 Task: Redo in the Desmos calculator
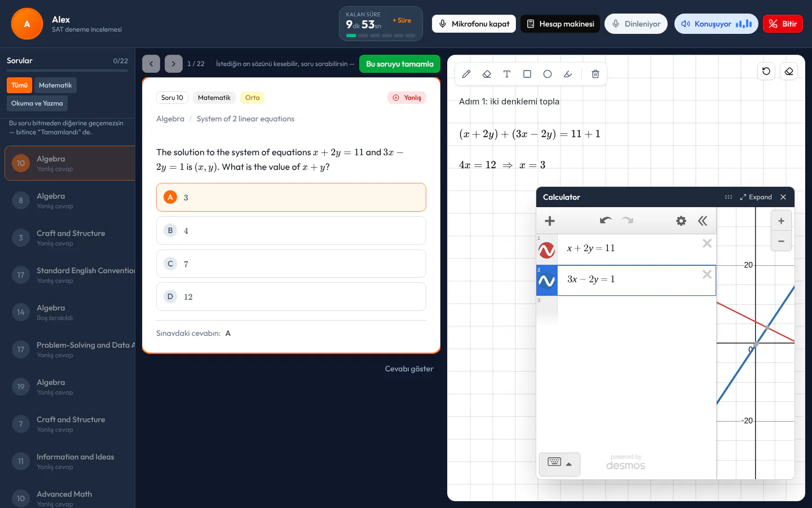coord(628,221)
